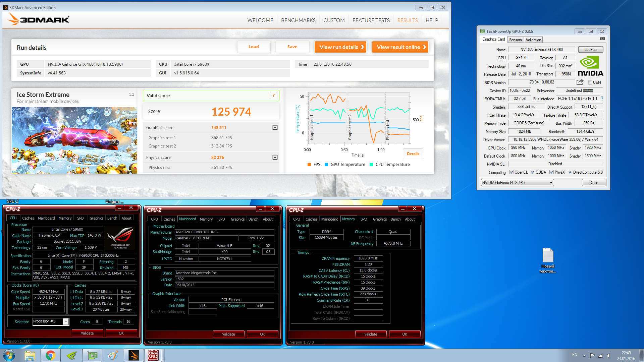The width and height of the screenshot is (644, 362).
Task: Click the 125 974 score value
Action: (x=231, y=112)
